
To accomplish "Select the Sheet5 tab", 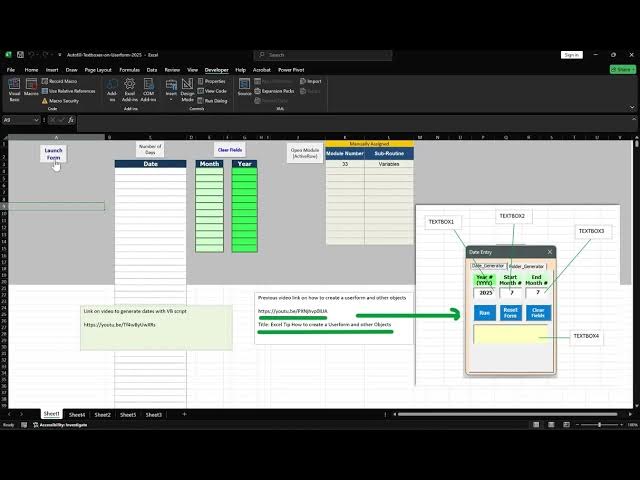I will (128, 415).
